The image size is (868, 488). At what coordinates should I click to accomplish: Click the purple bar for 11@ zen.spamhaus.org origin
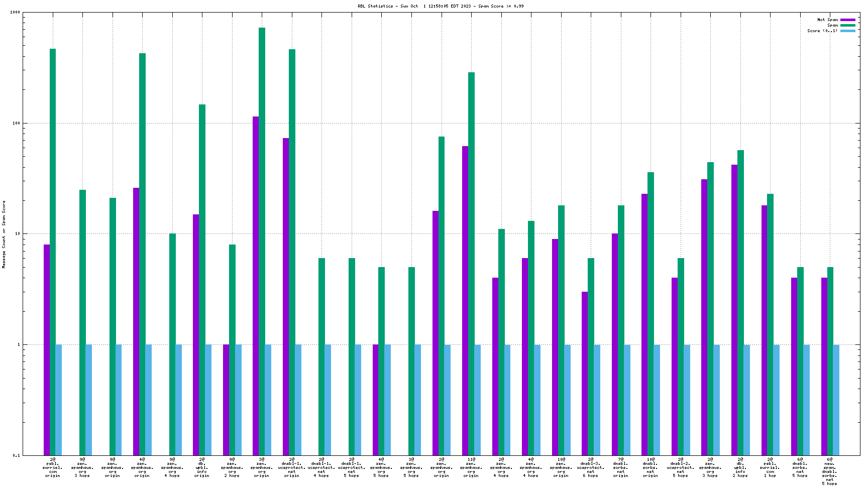pos(465,300)
